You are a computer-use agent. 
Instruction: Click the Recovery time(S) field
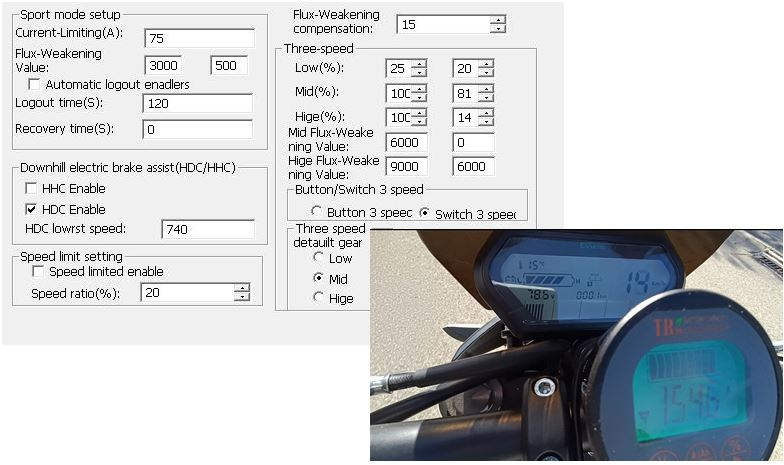click(198, 129)
